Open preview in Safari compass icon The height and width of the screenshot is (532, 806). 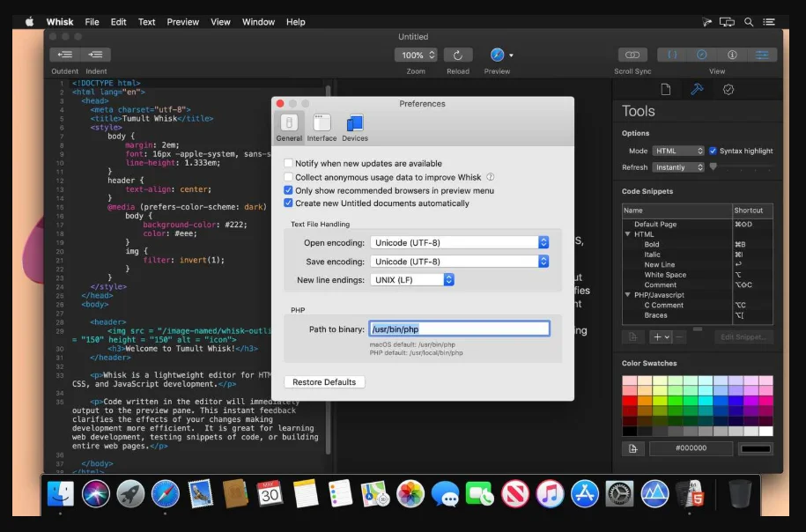(497, 55)
